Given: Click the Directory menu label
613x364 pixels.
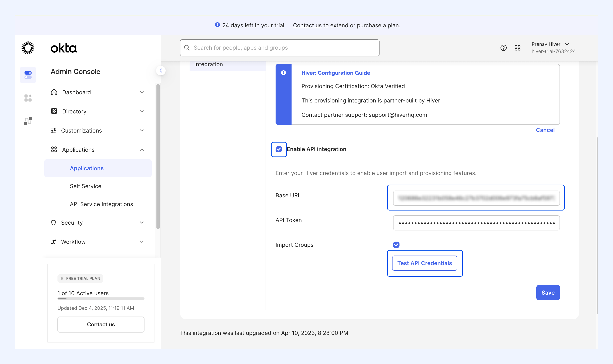Looking at the screenshot, I should (x=74, y=111).
